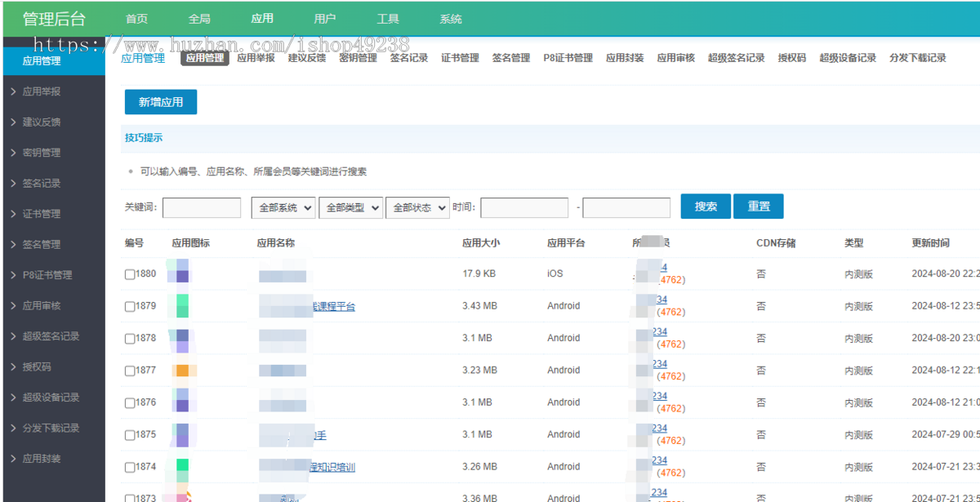
Task: Go to the 应用审核 sub-tab
Action: tap(676, 58)
